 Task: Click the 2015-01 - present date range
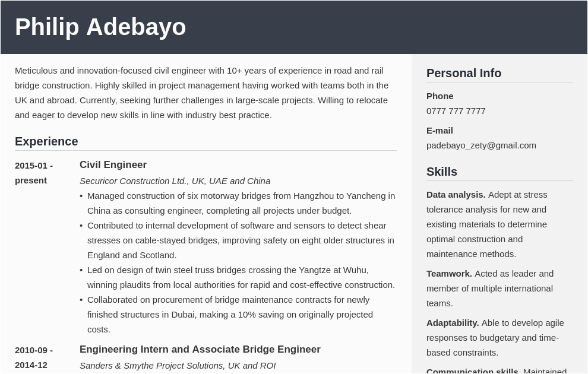click(34, 173)
